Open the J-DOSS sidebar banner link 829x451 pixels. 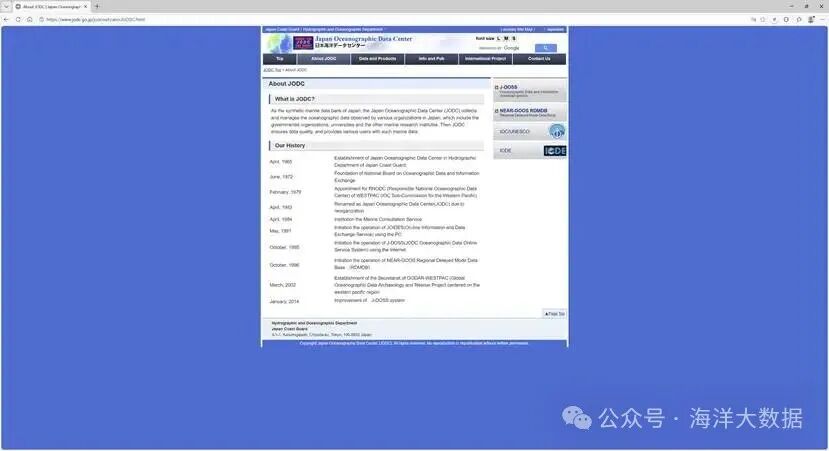[530, 90]
